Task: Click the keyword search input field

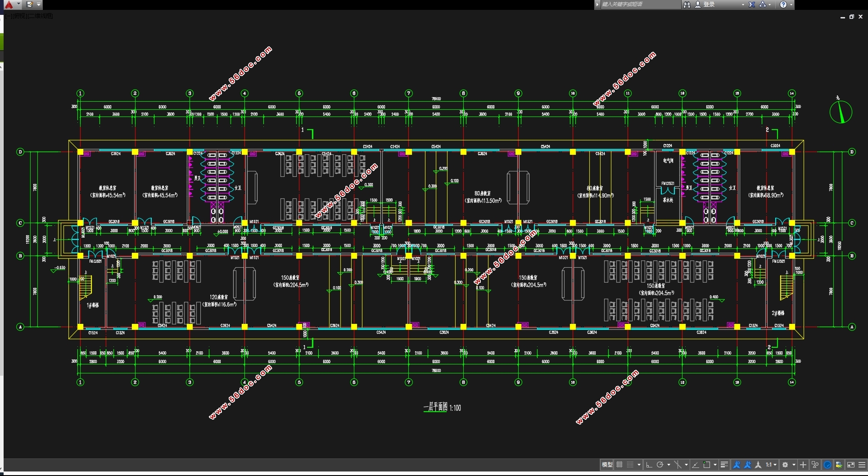Action: (x=641, y=4)
